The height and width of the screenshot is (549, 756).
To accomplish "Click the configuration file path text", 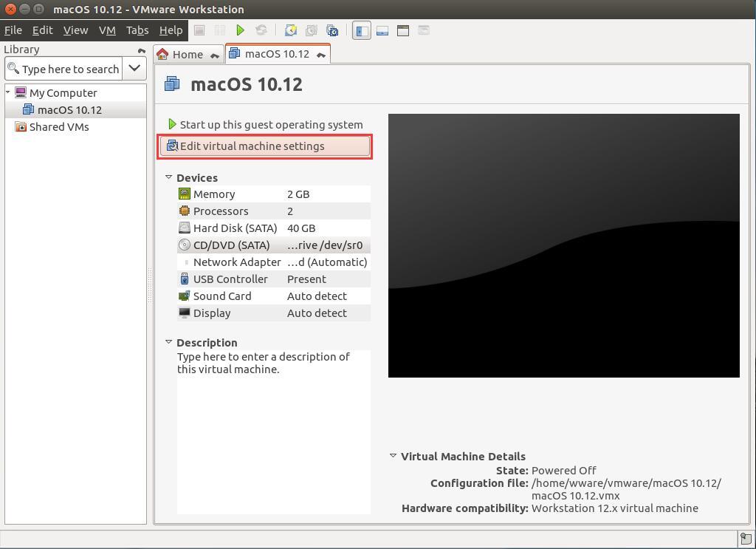I will [x=626, y=489].
